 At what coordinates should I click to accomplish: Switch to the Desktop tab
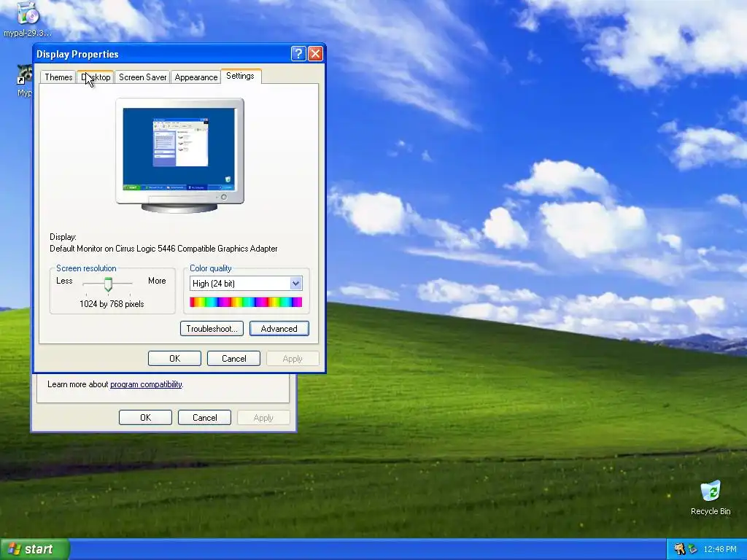[96, 77]
